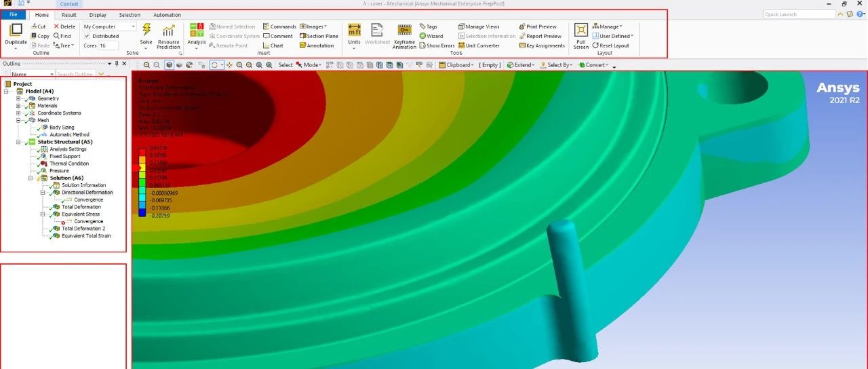Open Find in the ribbon
The image size is (868, 369).
pos(62,36)
